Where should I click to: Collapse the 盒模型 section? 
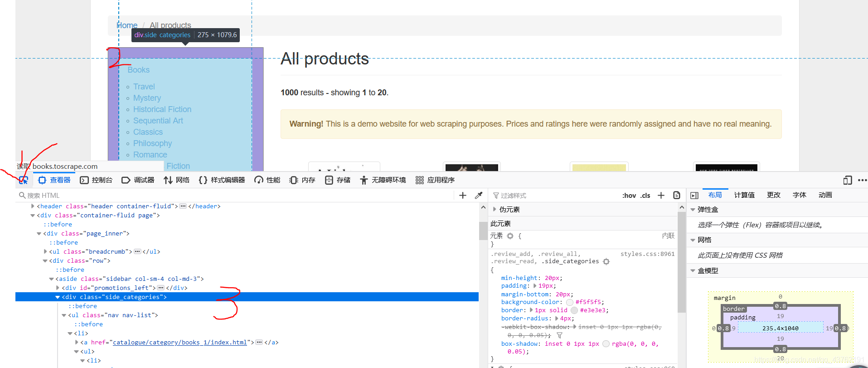pos(693,271)
